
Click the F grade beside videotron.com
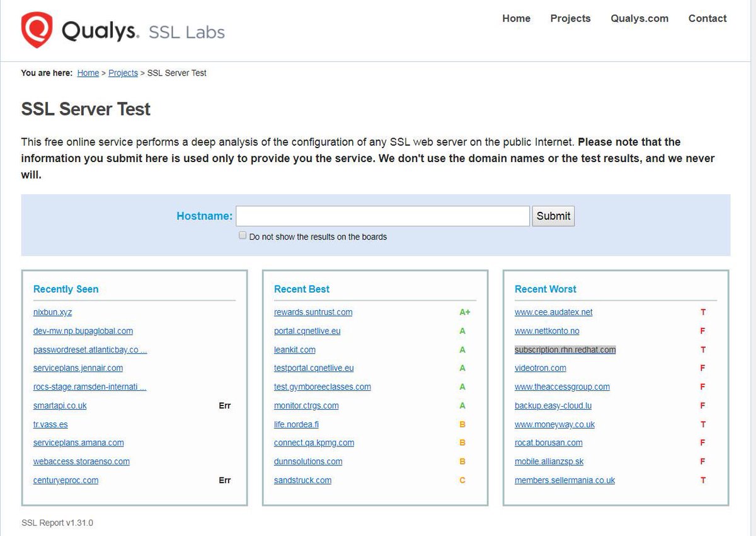click(x=703, y=368)
